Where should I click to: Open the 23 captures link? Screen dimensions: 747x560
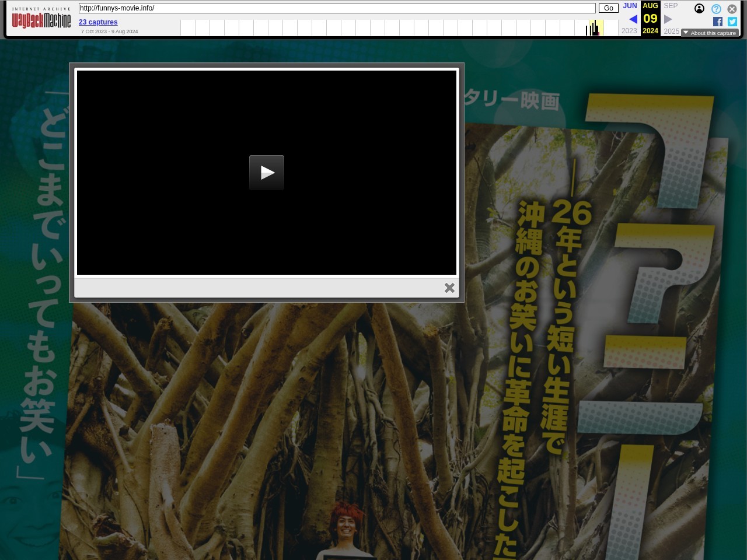pos(98,22)
